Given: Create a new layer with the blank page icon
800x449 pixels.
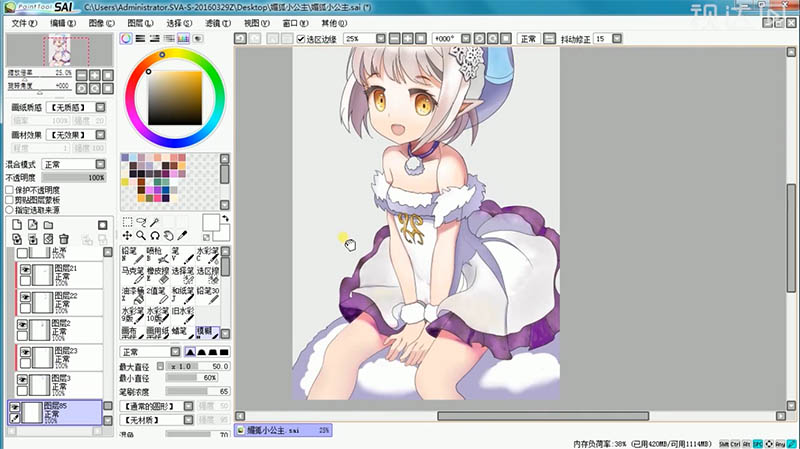Looking at the screenshot, I should pyautogui.click(x=17, y=225).
